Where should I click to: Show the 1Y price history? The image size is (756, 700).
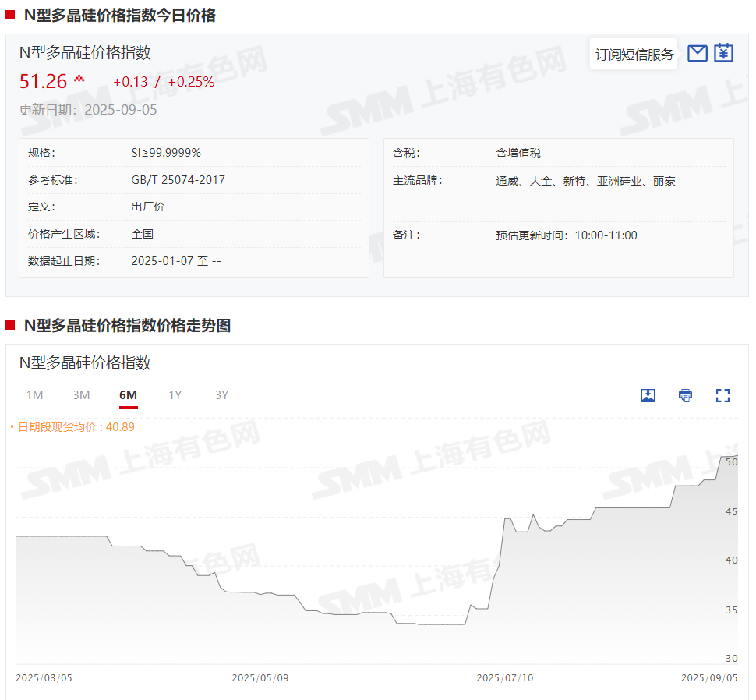point(175,395)
